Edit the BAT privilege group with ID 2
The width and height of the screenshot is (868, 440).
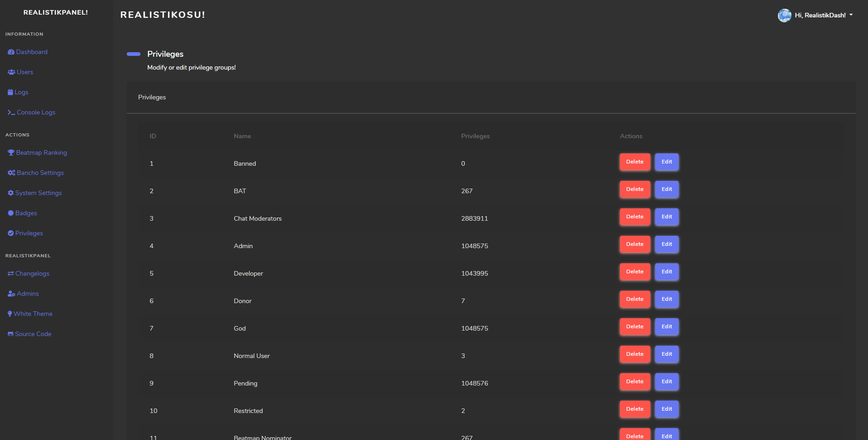point(667,190)
